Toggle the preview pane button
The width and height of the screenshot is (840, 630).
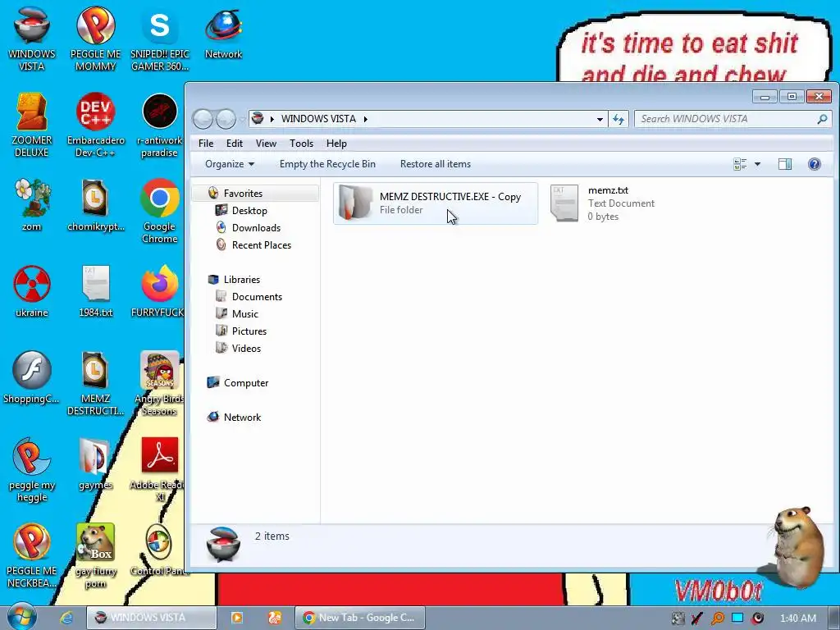(x=785, y=164)
